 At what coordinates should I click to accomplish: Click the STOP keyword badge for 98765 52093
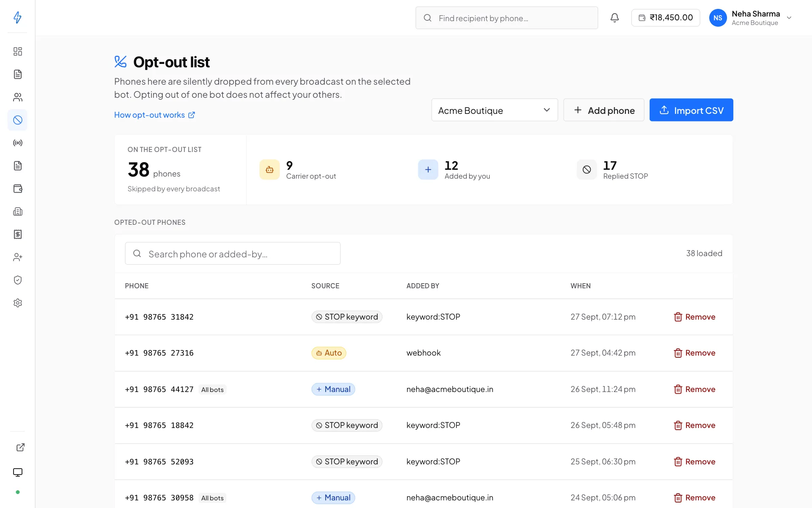click(347, 462)
